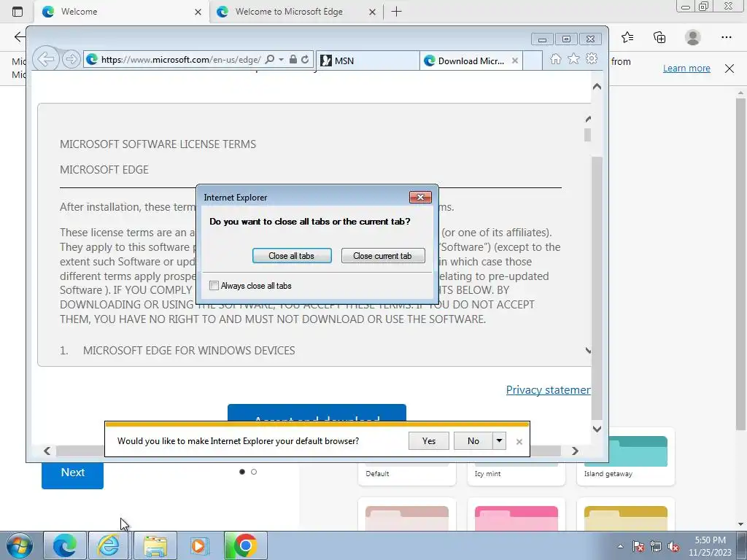Dismiss the Edge banner with X
Screen dimensions: 747x560
point(729,68)
